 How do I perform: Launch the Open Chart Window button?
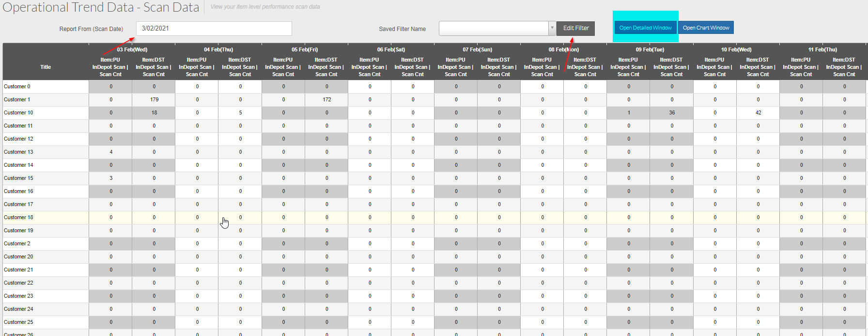706,28
